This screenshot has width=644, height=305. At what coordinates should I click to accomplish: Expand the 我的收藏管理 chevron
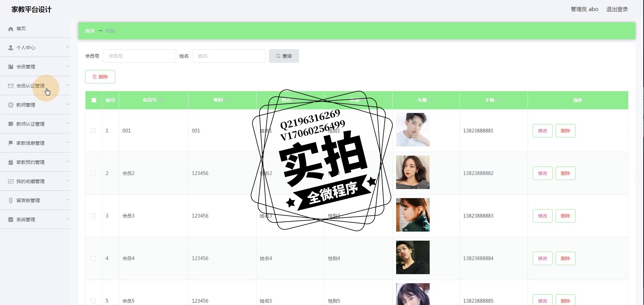click(67, 181)
